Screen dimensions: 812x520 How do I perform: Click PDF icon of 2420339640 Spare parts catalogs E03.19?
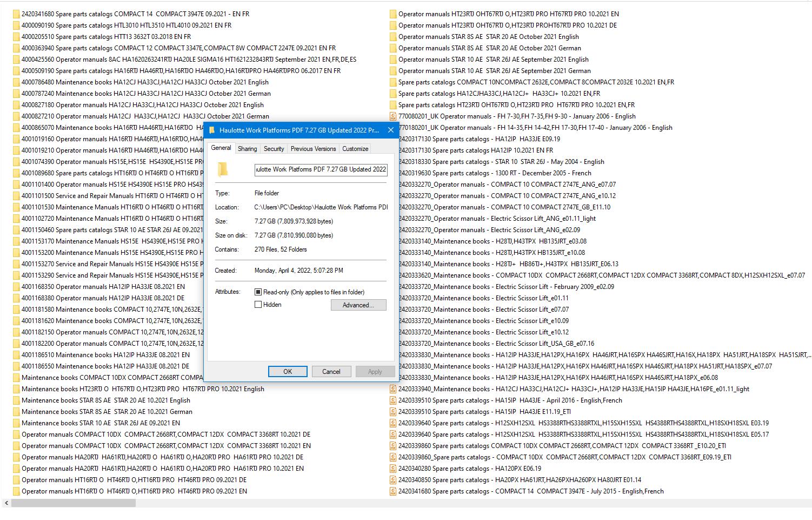coord(393,423)
